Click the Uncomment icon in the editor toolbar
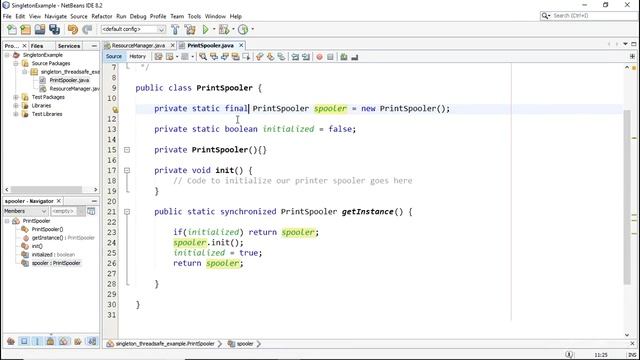640x360 pixels. tap(355, 57)
